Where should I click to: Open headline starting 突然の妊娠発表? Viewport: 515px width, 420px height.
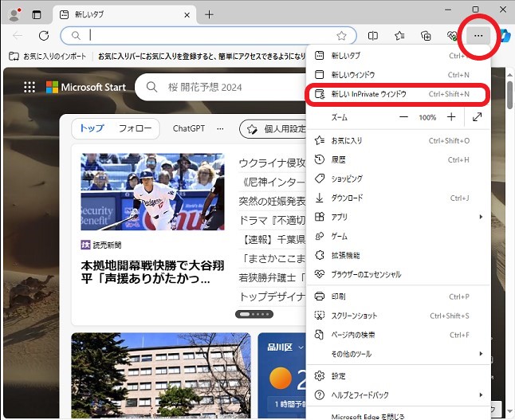(273, 201)
